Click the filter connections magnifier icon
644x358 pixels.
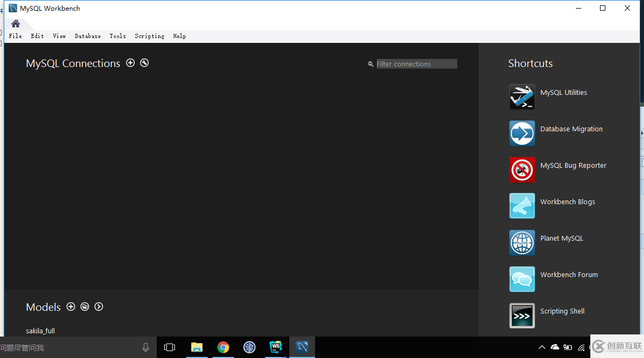370,64
